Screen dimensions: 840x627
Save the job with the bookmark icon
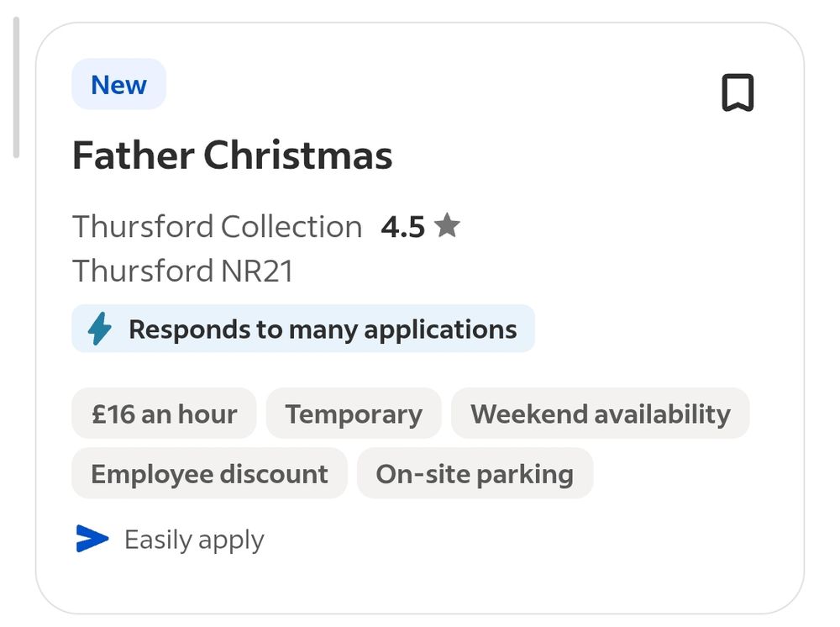pos(738,92)
